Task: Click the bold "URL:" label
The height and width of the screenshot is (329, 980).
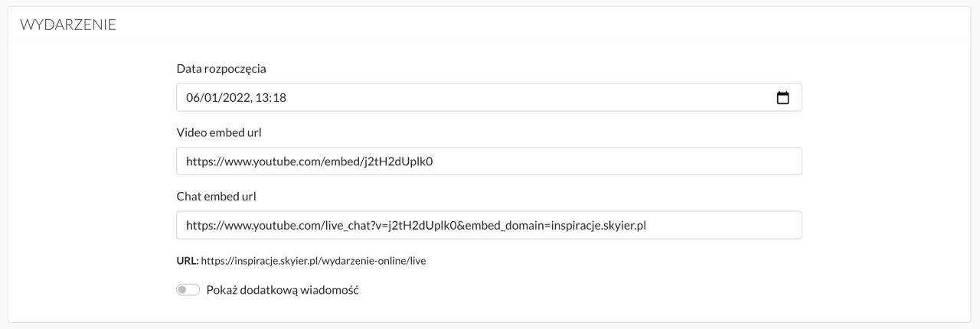Action: pos(188,261)
